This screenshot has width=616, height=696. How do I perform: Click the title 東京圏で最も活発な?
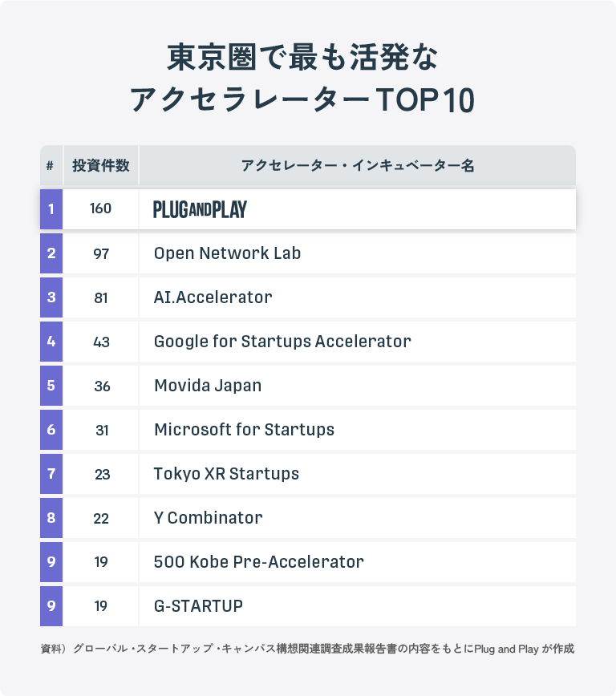click(x=302, y=58)
